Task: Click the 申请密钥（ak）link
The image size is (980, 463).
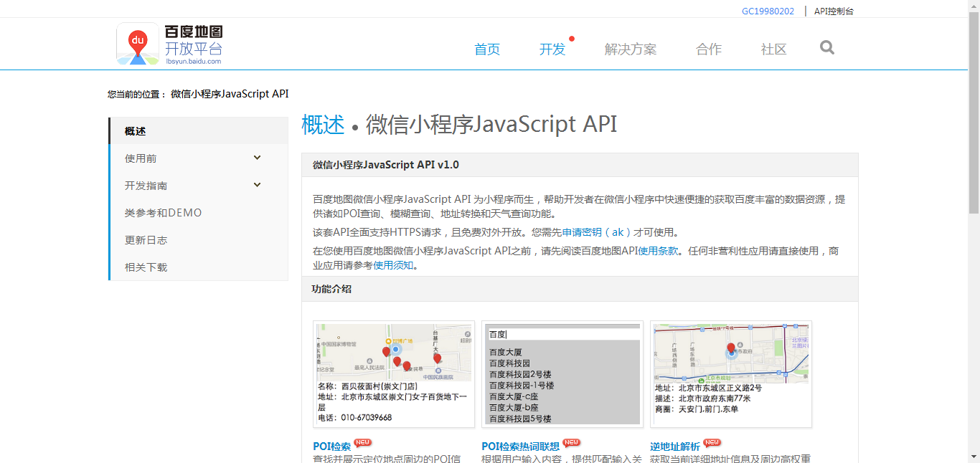Action: [596, 232]
